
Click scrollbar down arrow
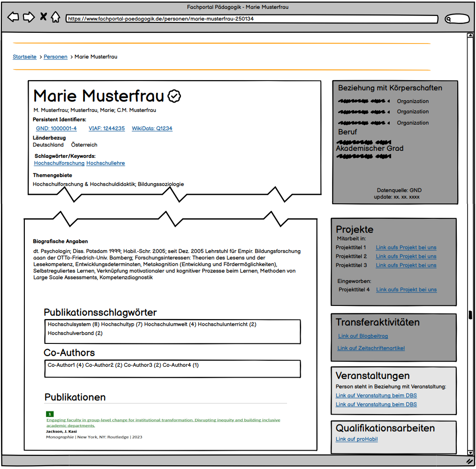[470, 453]
